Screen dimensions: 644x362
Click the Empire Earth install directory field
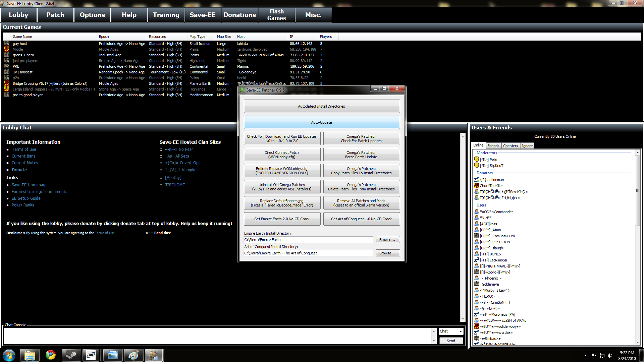coord(308,240)
